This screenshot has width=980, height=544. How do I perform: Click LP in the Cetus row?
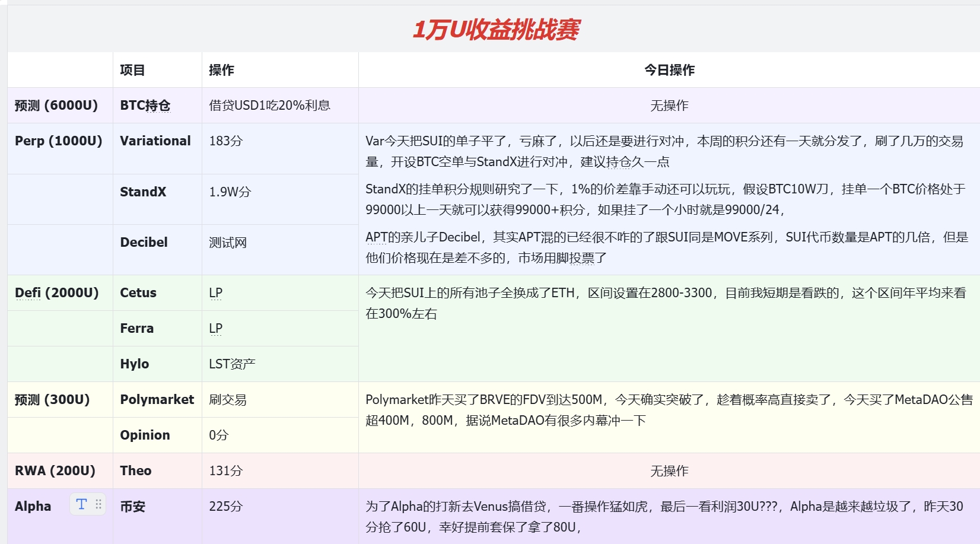tap(215, 293)
